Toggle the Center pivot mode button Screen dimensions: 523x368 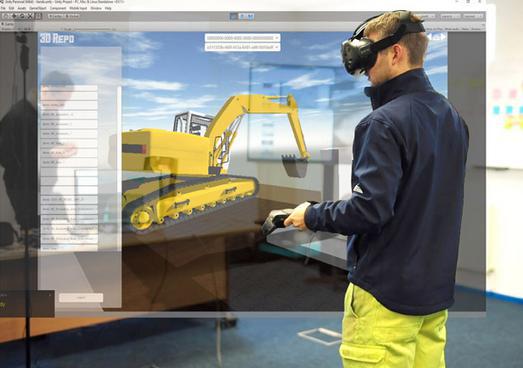55,16
